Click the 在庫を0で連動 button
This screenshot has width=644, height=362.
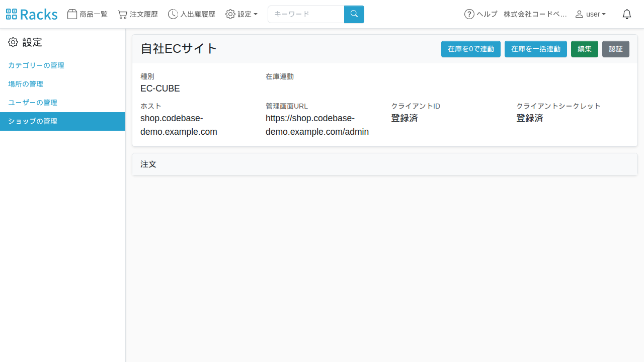(471, 49)
